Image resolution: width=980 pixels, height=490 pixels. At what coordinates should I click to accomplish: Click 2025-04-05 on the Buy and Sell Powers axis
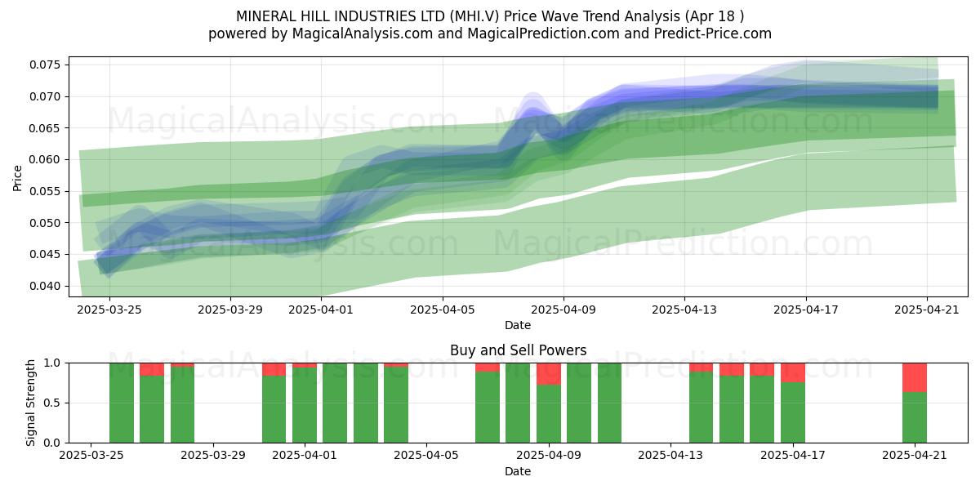coord(427,456)
